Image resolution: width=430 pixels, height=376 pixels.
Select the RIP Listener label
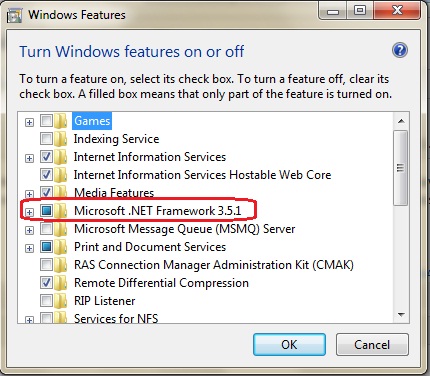[x=104, y=301]
